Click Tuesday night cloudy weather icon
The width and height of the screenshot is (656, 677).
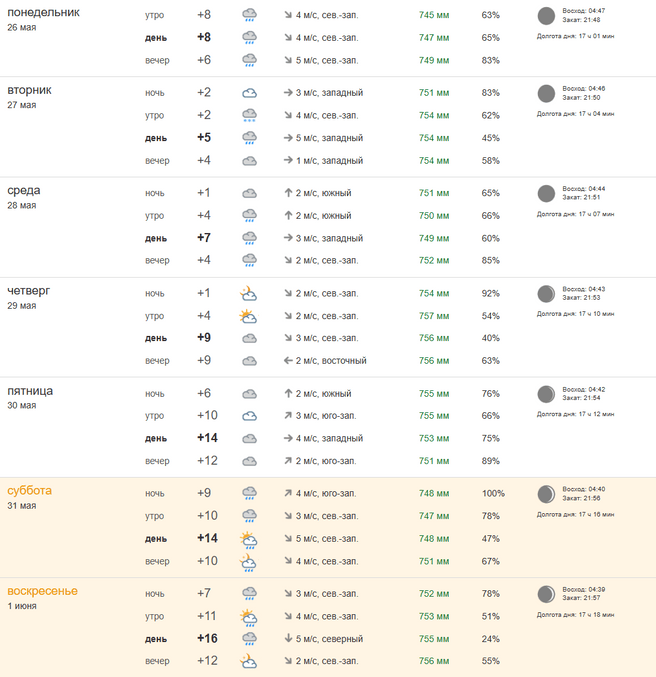click(249, 93)
